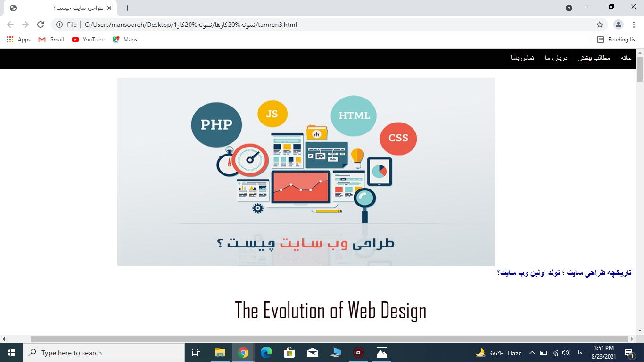Image resolution: width=644 pixels, height=362 pixels.
Task: Open the Windows Start menu
Action: 11,353
